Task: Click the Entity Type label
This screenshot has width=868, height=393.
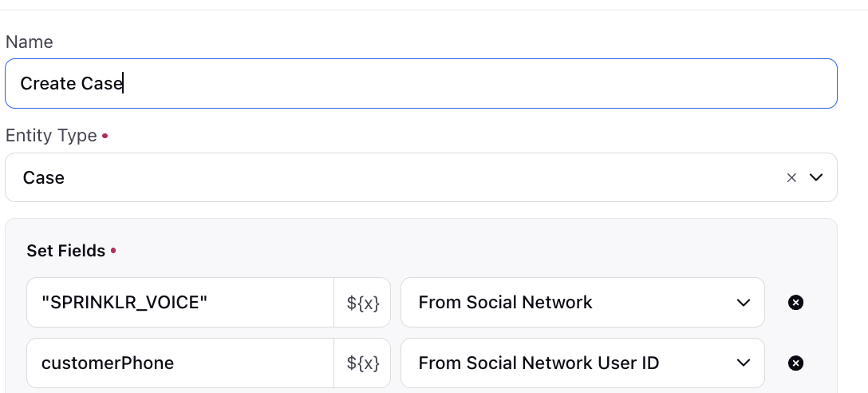Action: [52, 136]
